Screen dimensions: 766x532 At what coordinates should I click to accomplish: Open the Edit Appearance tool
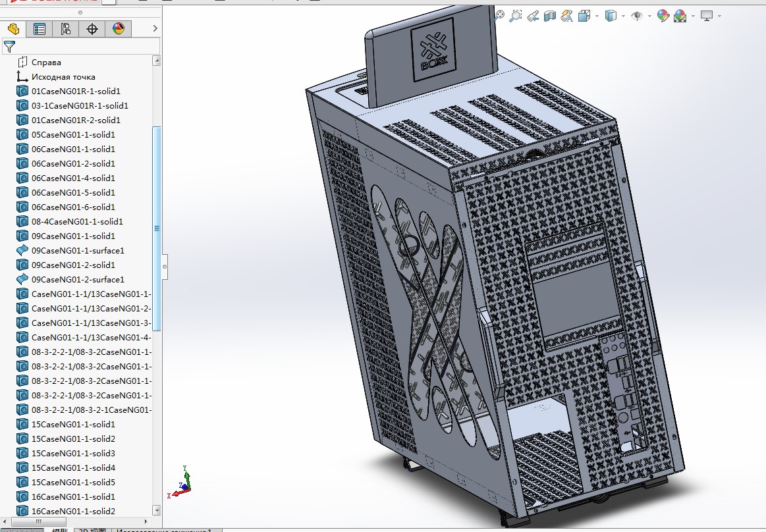[663, 16]
